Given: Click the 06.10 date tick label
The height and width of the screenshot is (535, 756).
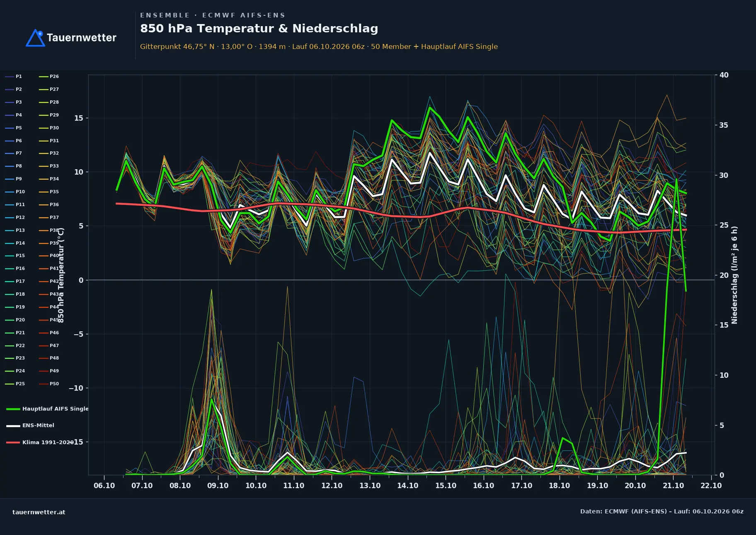Looking at the screenshot, I should coord(104,485).
